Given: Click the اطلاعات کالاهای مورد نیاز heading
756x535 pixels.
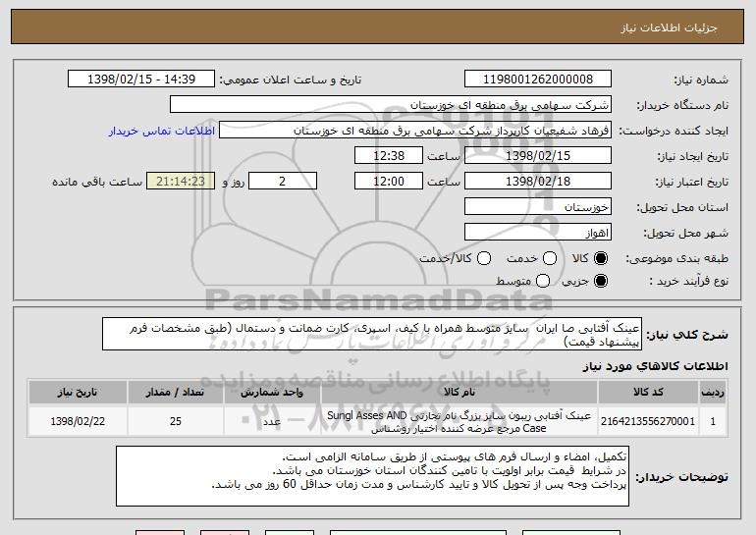Looking at the screenshot, I should (x=655, y=366).
